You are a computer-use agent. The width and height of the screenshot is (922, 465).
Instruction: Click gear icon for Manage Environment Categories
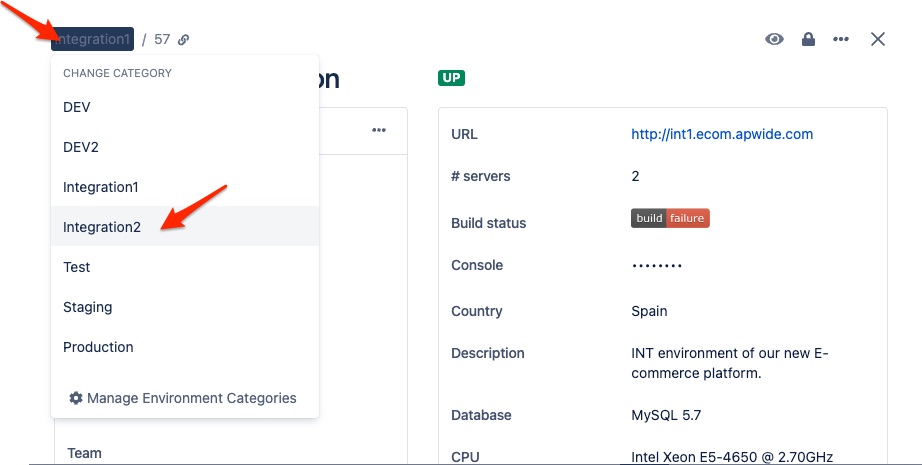(76, 398)
